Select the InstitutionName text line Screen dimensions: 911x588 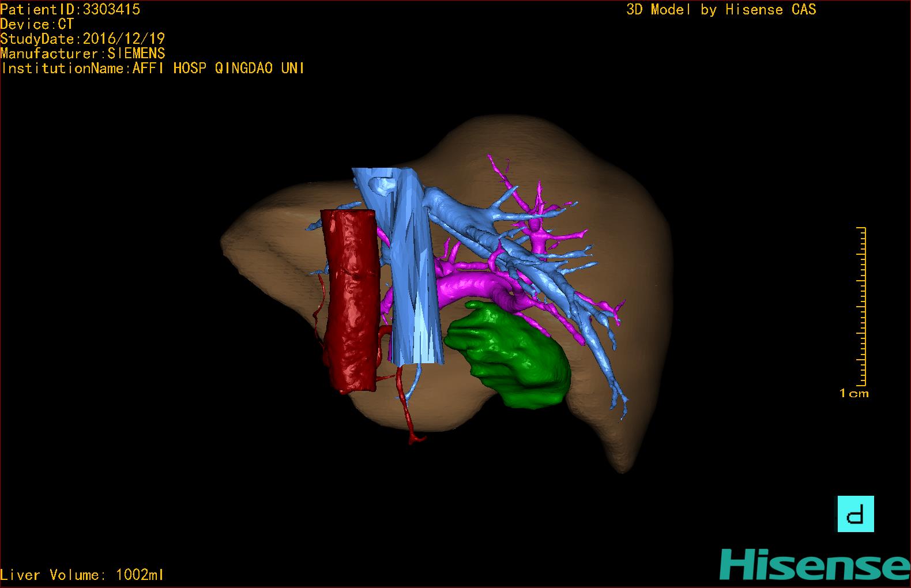[x=152, y=68]
